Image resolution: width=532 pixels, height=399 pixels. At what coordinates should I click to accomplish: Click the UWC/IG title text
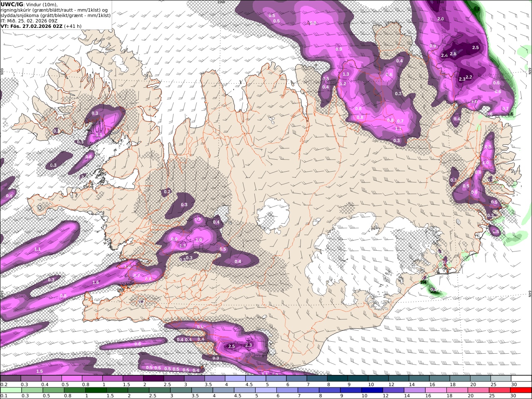coord(12,4)
